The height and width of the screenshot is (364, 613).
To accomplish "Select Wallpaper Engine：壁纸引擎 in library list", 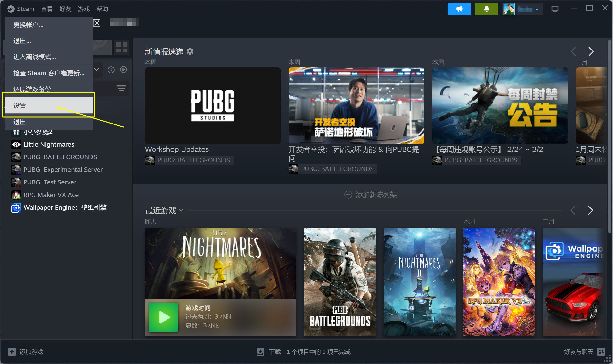I will pos(65,208).
